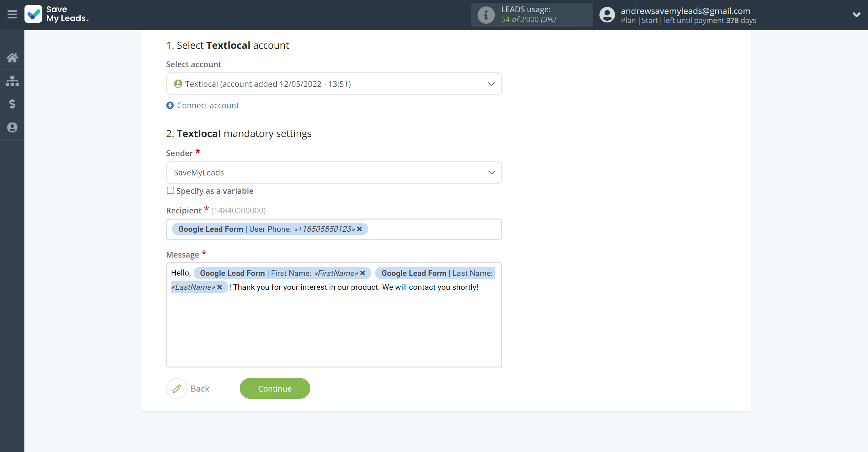Click the 54 of 2'000 leads usage value
This screenshot has height=452, width=868.
528,19
